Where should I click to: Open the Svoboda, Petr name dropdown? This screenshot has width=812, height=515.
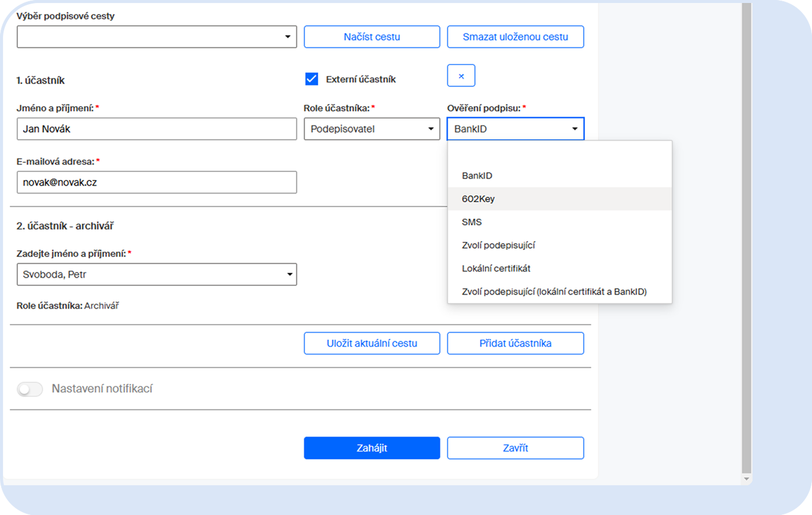click(157, 275)
